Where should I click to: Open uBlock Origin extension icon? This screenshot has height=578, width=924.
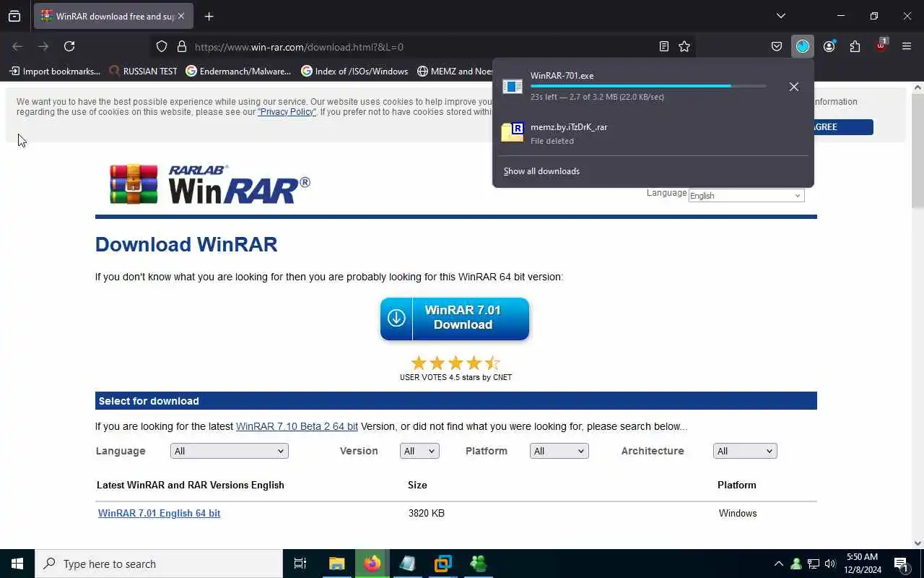click(x=881, y=46)
